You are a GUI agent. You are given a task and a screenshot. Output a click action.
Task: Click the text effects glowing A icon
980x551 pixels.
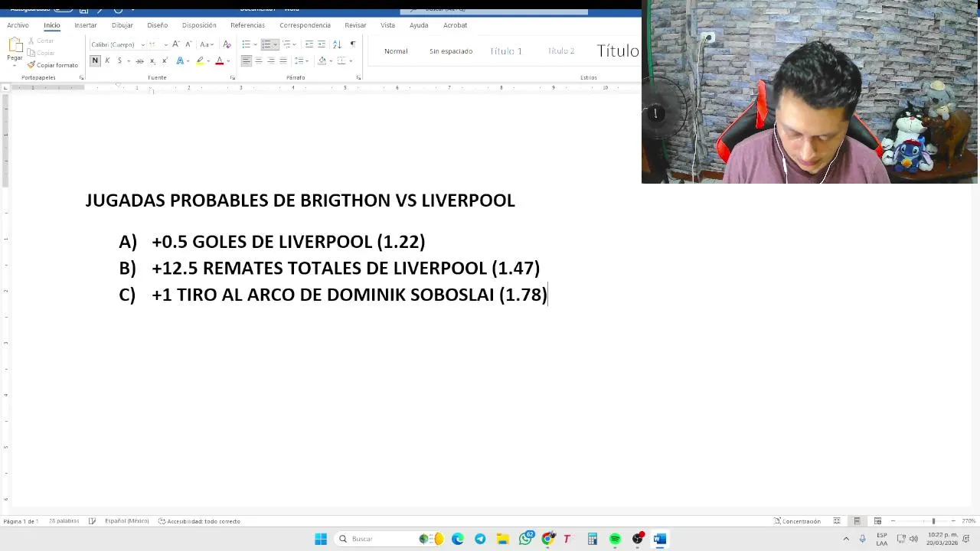180,60
